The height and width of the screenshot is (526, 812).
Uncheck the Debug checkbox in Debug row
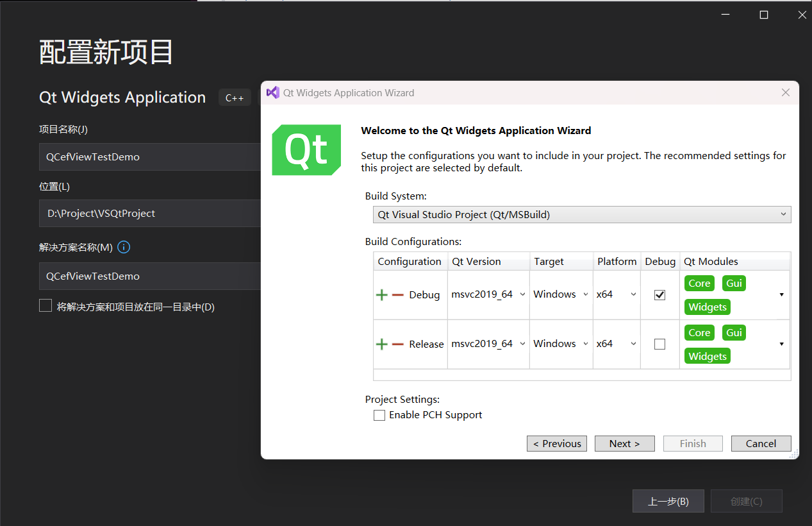point(659,295)
